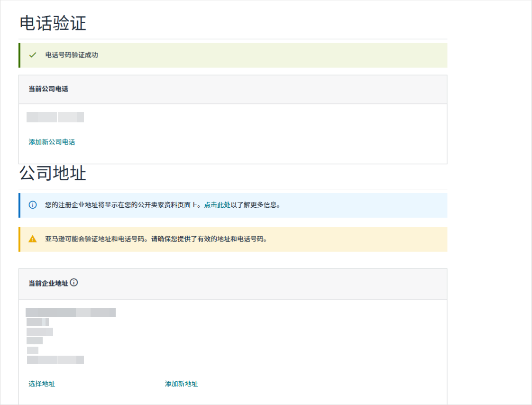Image resolution: width=532 pixels, height=405 pixels.
Task: Click the Amazon verification warning message text
Action: 156,239
